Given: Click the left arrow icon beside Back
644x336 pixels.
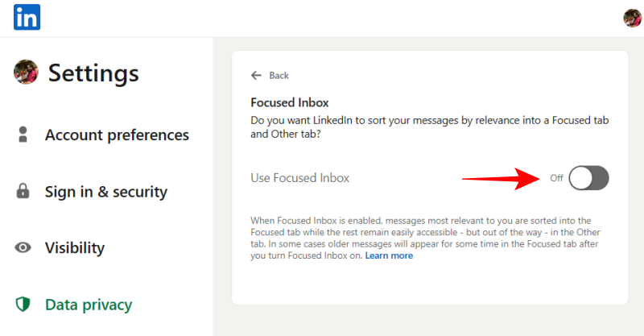Looking at the screenshot, I should (256, 75).
